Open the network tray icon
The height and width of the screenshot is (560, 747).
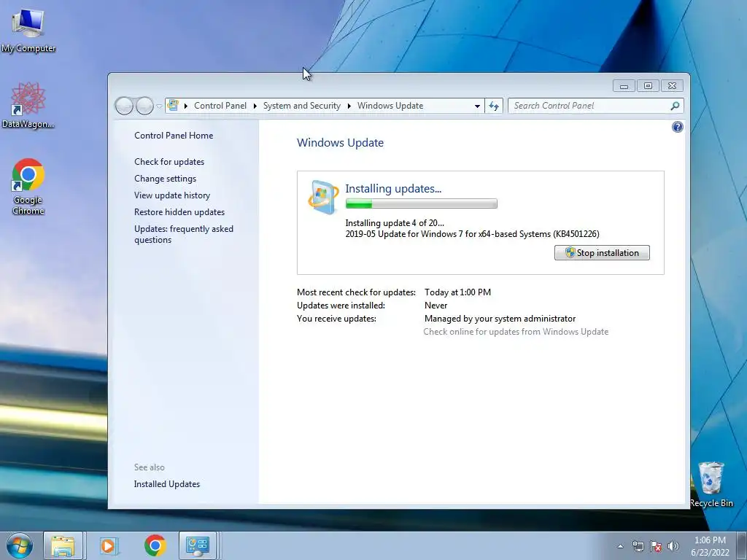(638, 546)
